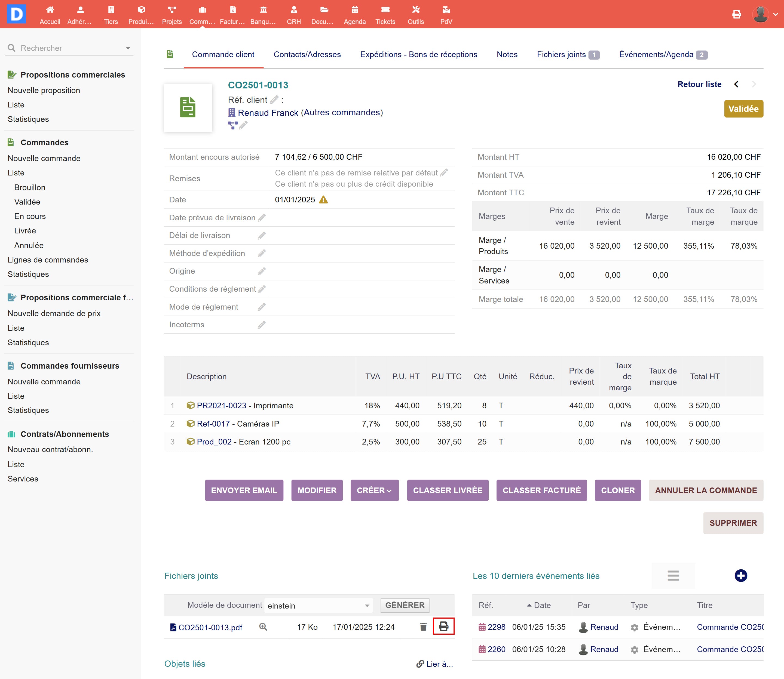Preview the PDF with the magnifier icon
The height and width of the screenshot is (679, 784).
click(263, 627)
